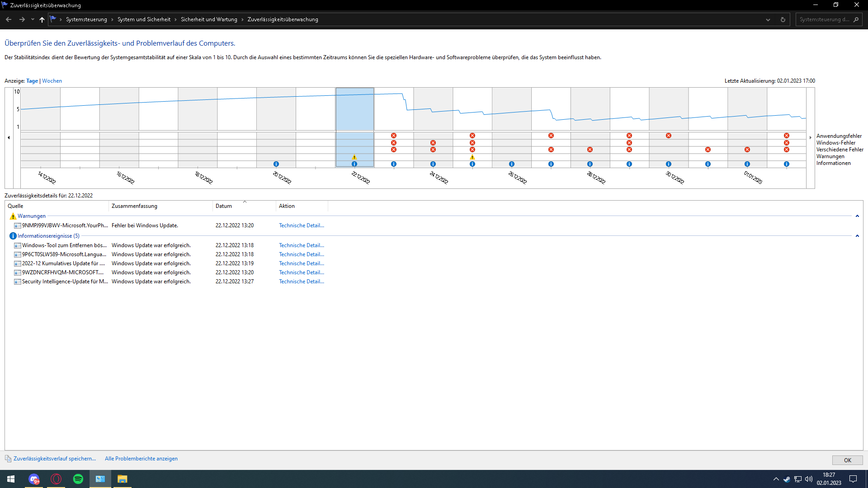Click the warning icon on 22.12.2022 column

point(354,157)
